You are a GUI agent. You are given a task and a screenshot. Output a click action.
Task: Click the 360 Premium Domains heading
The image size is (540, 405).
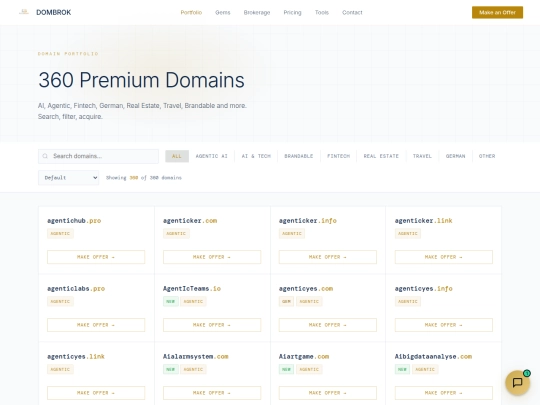[141, 80]
